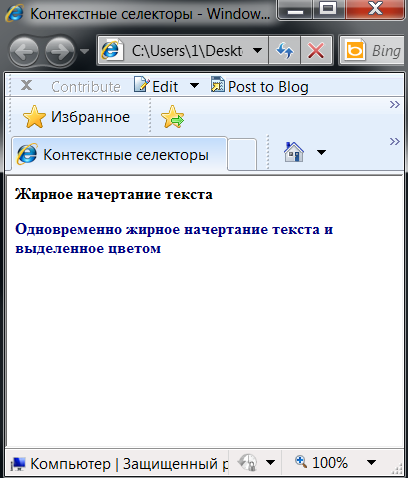Screen dimensions: 408x478
Task: Stop loading with the red X icon
Action: coord(316,51)
